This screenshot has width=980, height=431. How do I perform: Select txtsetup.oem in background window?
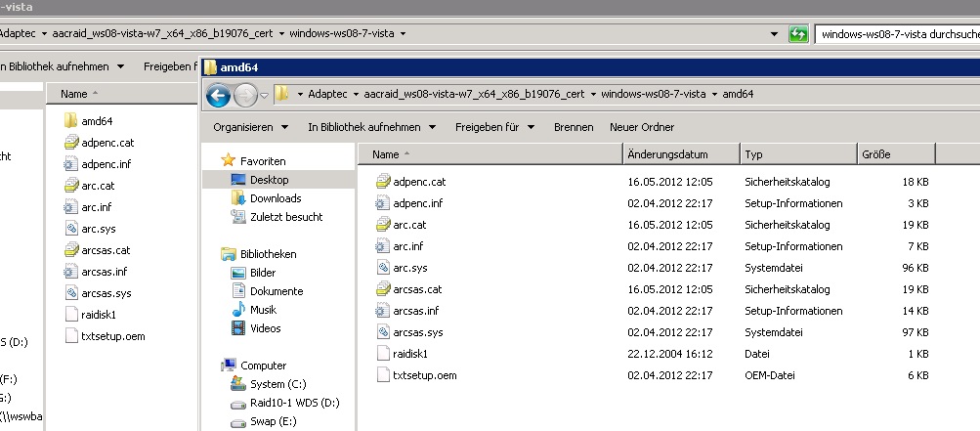112,336
